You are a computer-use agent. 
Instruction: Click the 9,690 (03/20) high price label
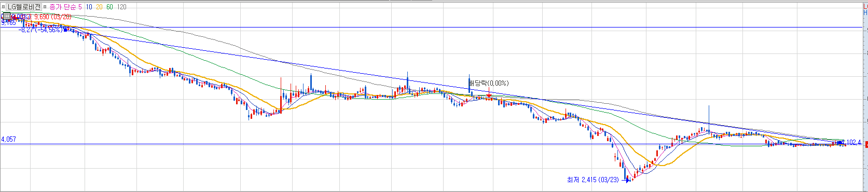pyautogui.click(x=53, y=17)
